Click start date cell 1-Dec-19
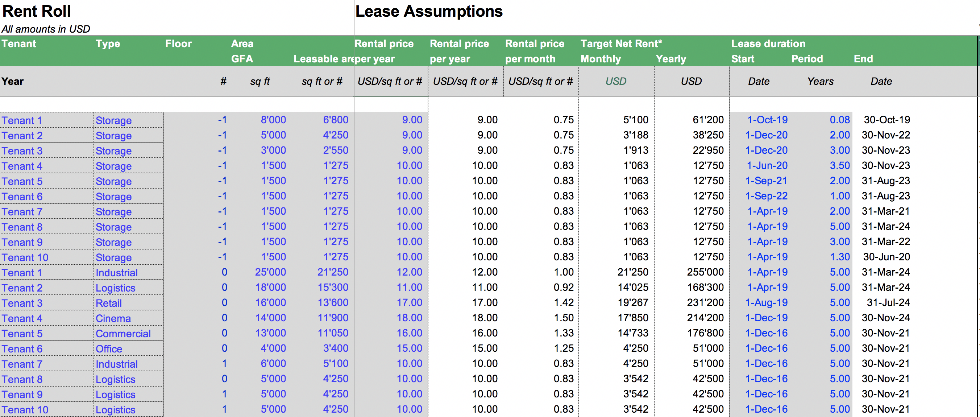The width and height of the screenshot is (980, 417). [766, 318]
